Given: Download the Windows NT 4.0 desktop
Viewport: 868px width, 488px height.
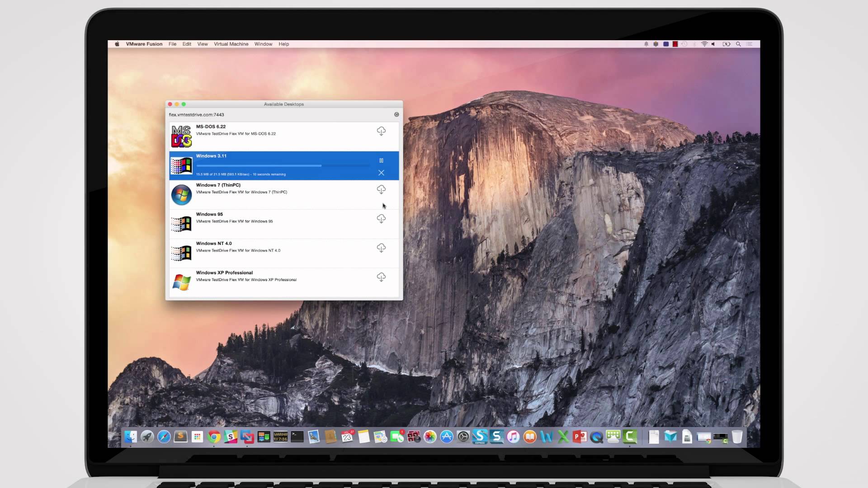Looking at the screenshot, I should coord(381,248).
